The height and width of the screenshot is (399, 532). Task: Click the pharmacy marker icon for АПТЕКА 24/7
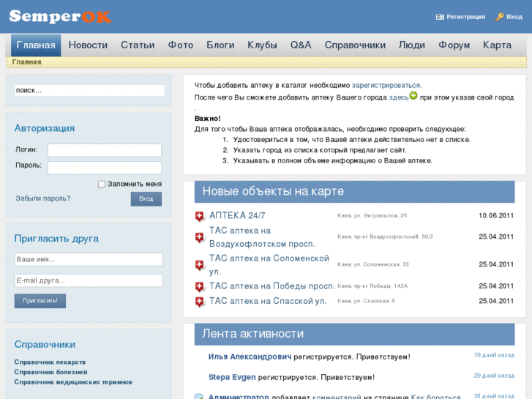click(x=200, y=216)
